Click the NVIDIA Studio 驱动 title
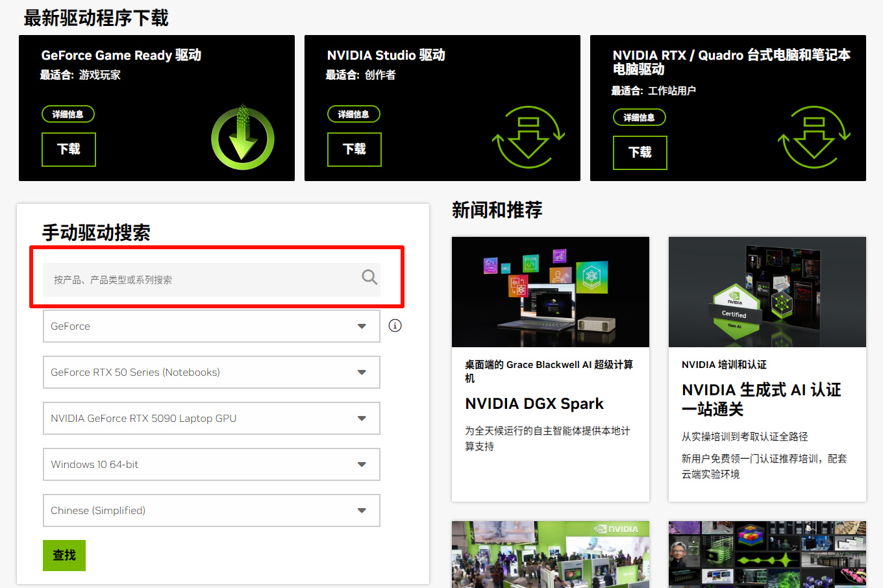883x588 pixels. (x=386, y=55)
